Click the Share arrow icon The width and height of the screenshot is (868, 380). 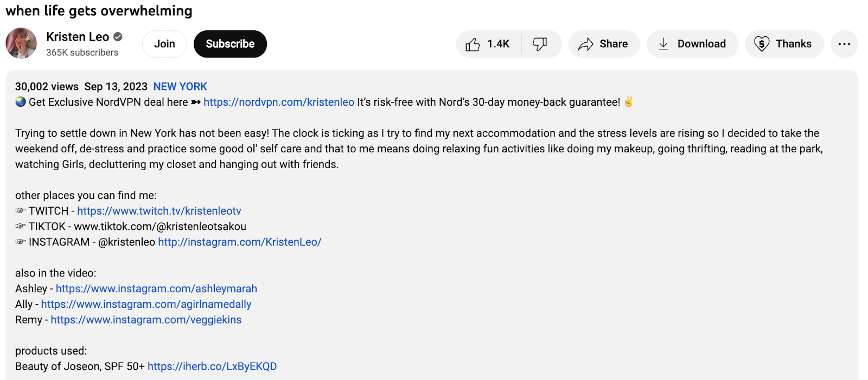tap(586, 44)
